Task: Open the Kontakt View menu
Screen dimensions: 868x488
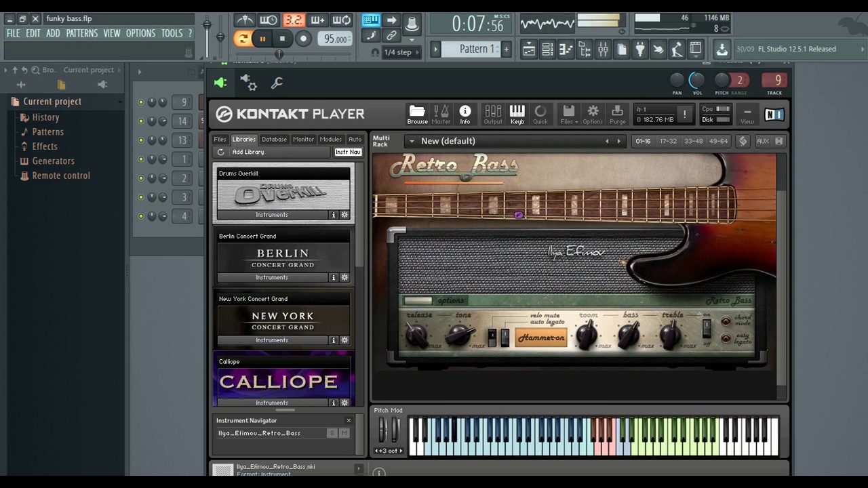Action: (747, 115)
